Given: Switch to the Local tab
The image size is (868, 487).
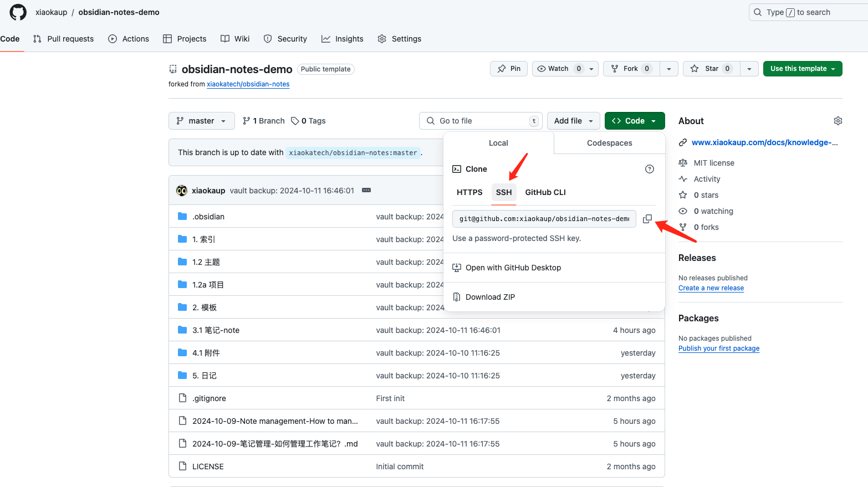Looking at the screenshot, I should pos(498,143).
